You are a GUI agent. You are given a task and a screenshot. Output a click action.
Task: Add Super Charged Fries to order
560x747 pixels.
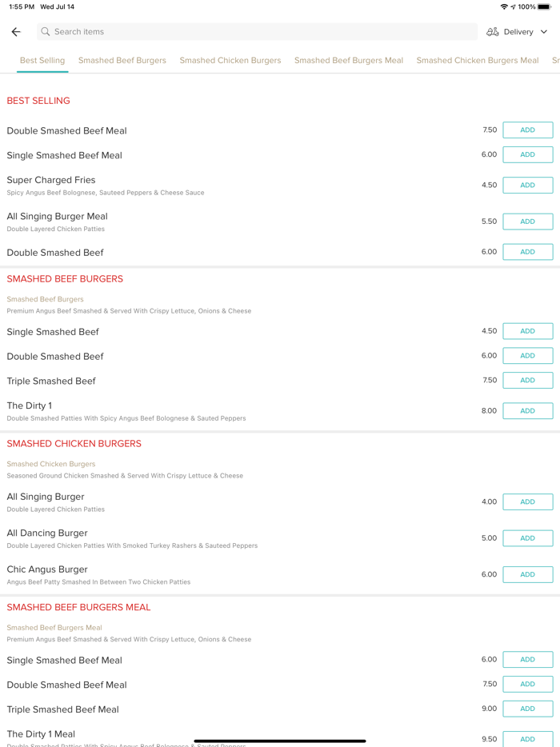coord(527,185)
